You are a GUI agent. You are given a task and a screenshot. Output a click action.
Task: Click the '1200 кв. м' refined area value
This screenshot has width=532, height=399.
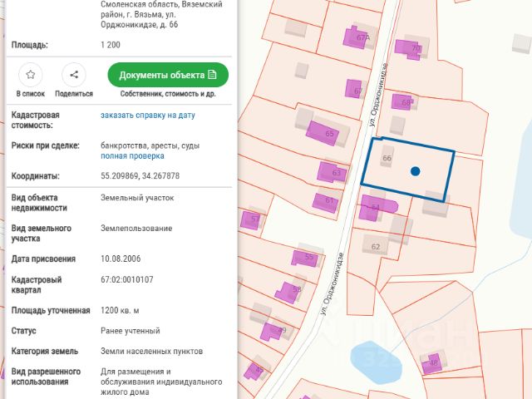coord(120,310)
